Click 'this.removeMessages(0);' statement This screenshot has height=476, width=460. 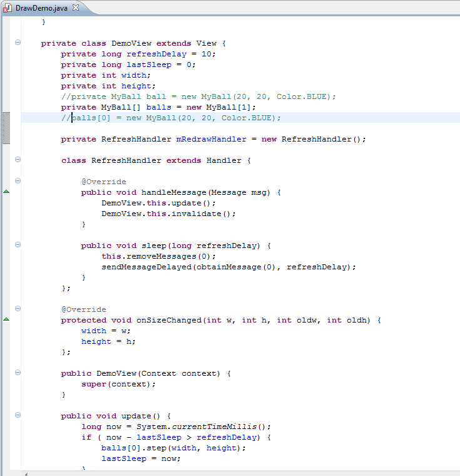click(159, 256)
